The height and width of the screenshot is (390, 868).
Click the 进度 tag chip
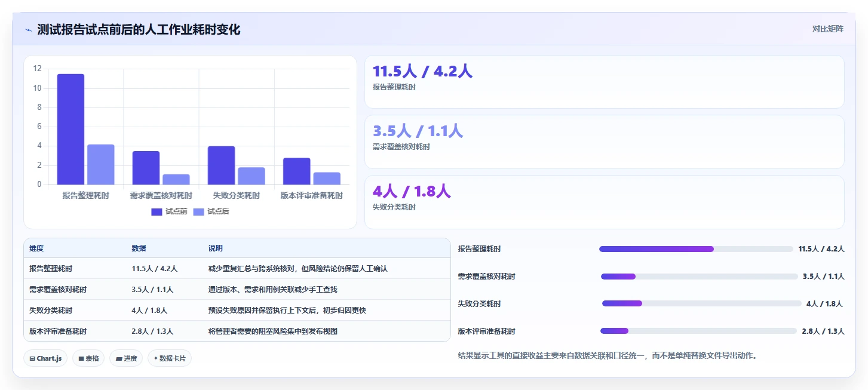(126, 358)
